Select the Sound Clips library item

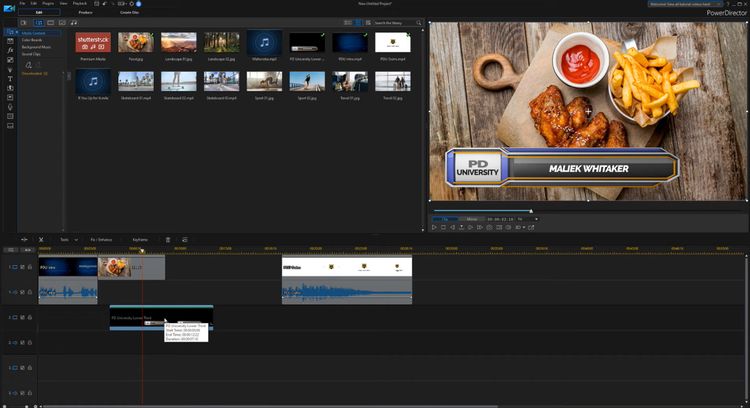(31, 54)
